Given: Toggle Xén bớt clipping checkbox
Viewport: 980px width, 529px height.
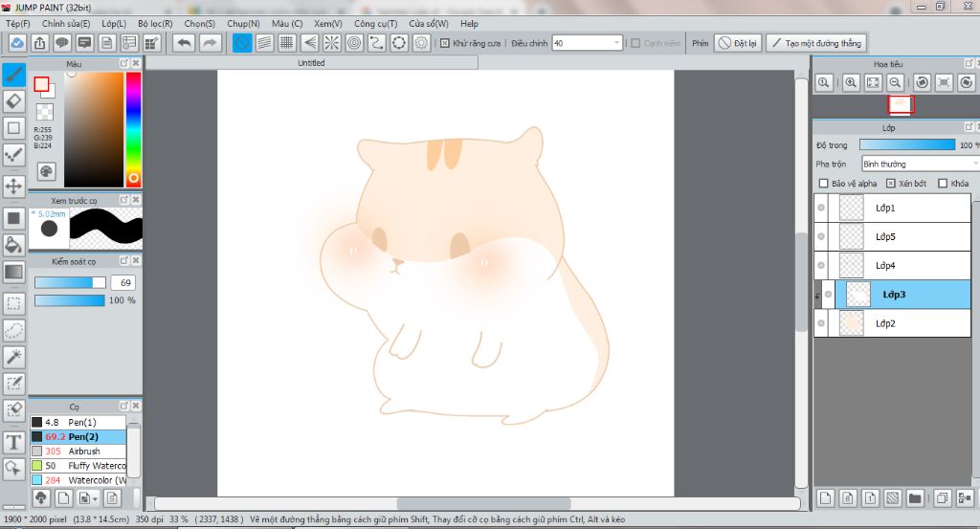Looking at the screenshot, I should pos(891,183).
